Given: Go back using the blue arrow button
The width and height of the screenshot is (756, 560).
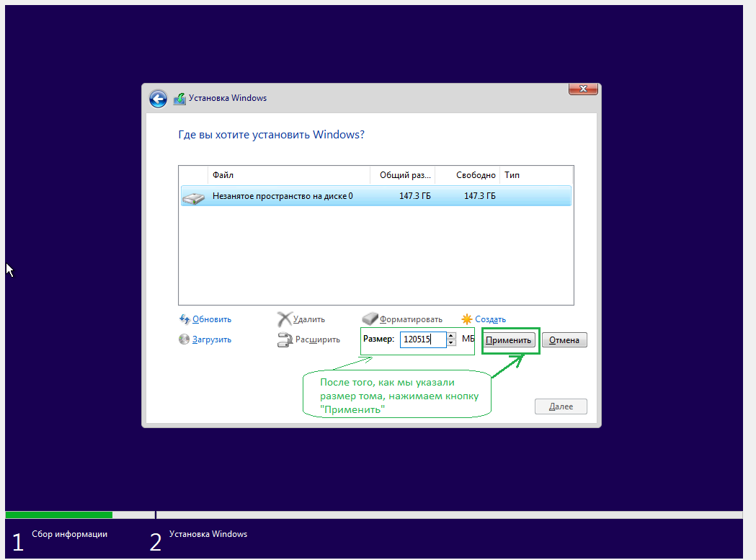Looking at the screenshot, I should pyautogui.click(x=158, y=99).
